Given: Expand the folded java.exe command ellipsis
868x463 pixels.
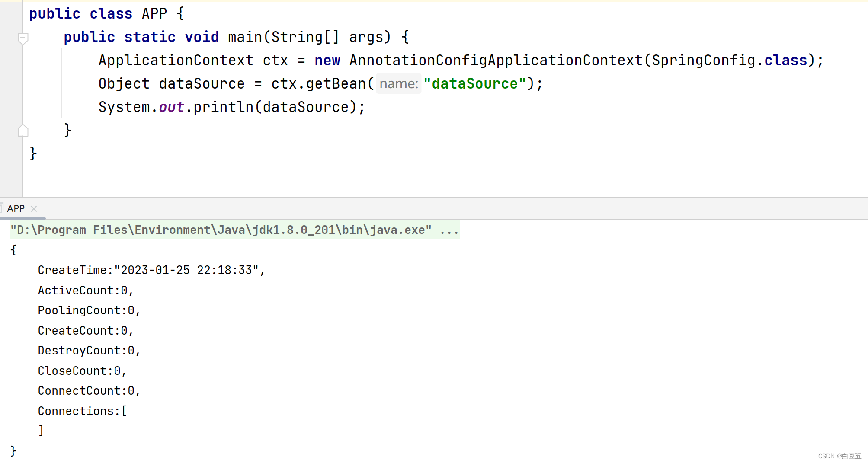Looking at the screenshot, I should pyautogui.click(x=449, y=230).
